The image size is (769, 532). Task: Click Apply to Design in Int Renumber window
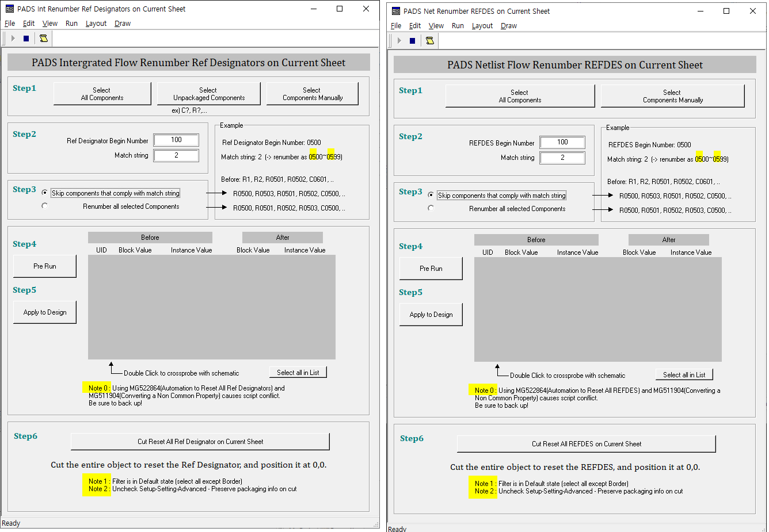point(45,312)
